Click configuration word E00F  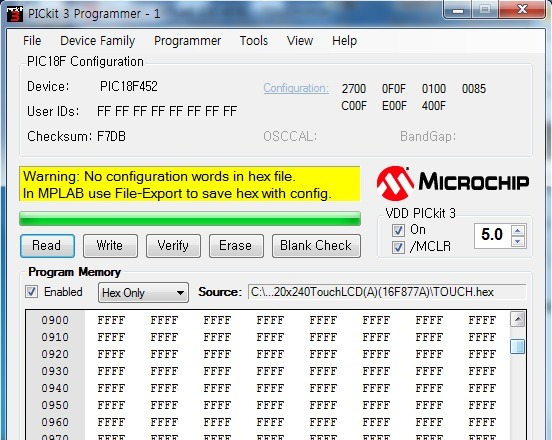click(x=394, y=106)
